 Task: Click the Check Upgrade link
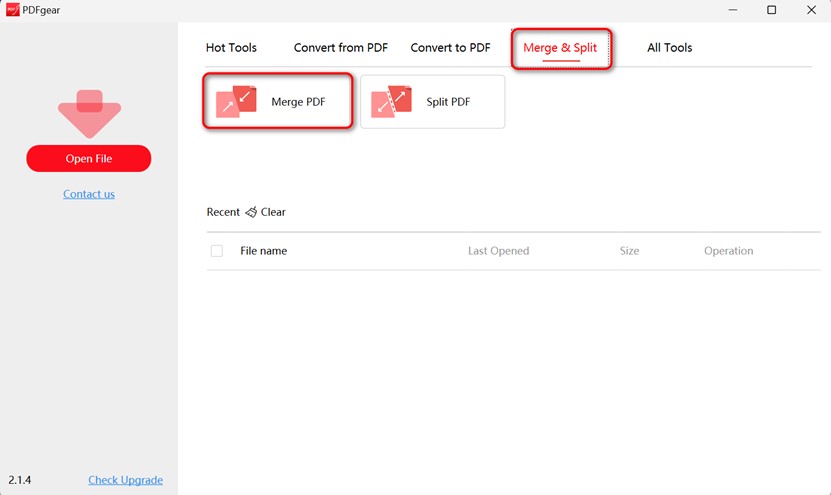(126, 480)
